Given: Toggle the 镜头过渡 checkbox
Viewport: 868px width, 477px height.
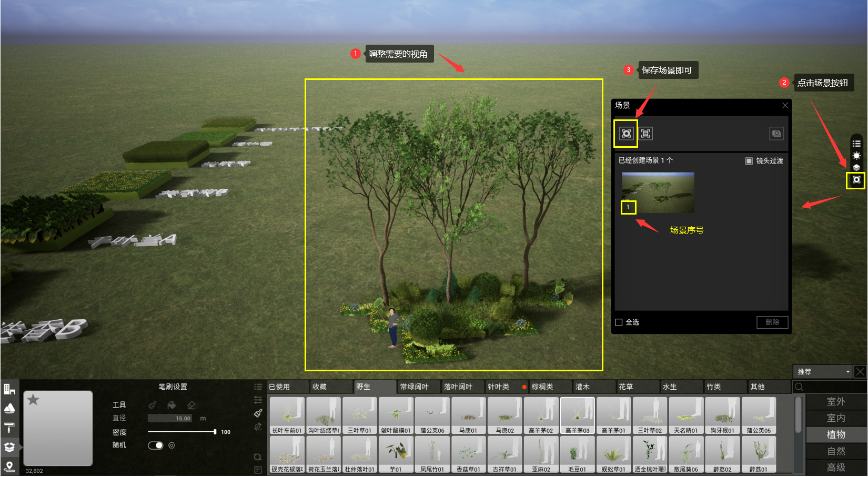Looking at the screenshot, I should coord(749,161).
